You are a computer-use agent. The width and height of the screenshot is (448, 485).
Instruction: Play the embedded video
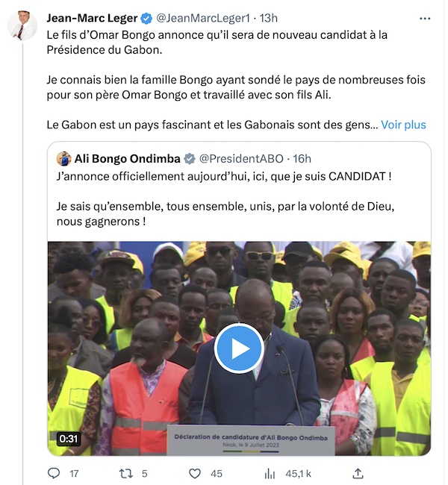239,348
